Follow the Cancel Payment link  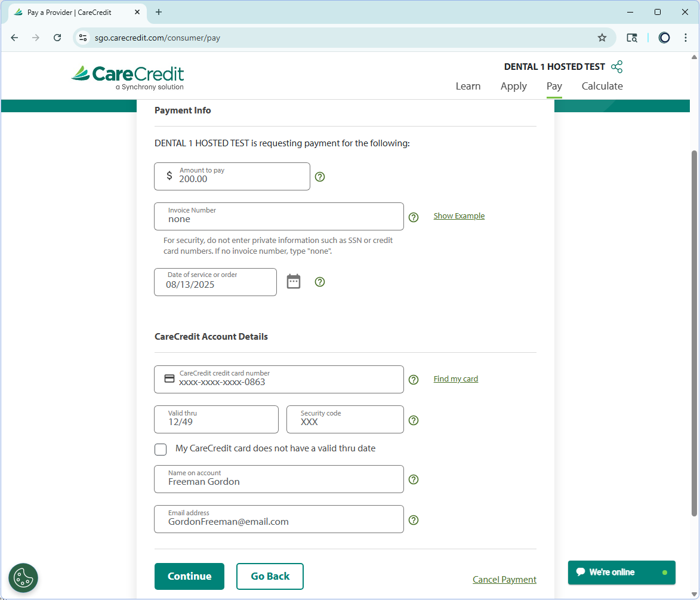coord(504,580)
